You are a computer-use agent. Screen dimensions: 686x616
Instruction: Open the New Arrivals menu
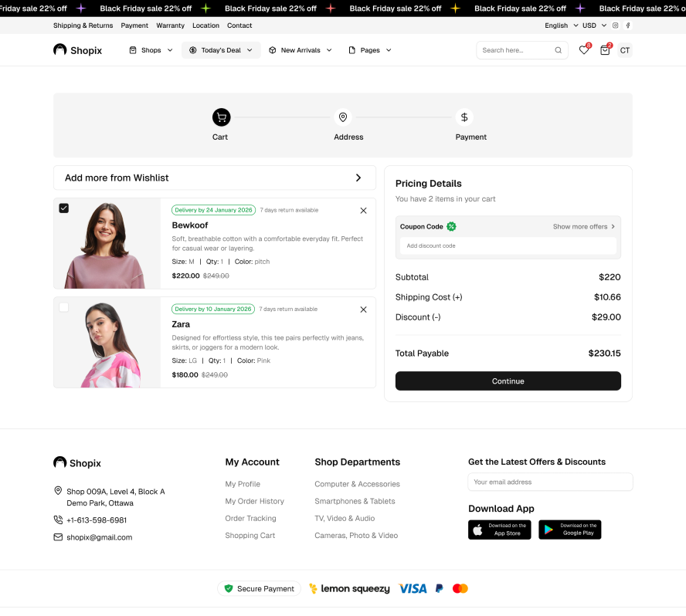(x=300, y=50)
